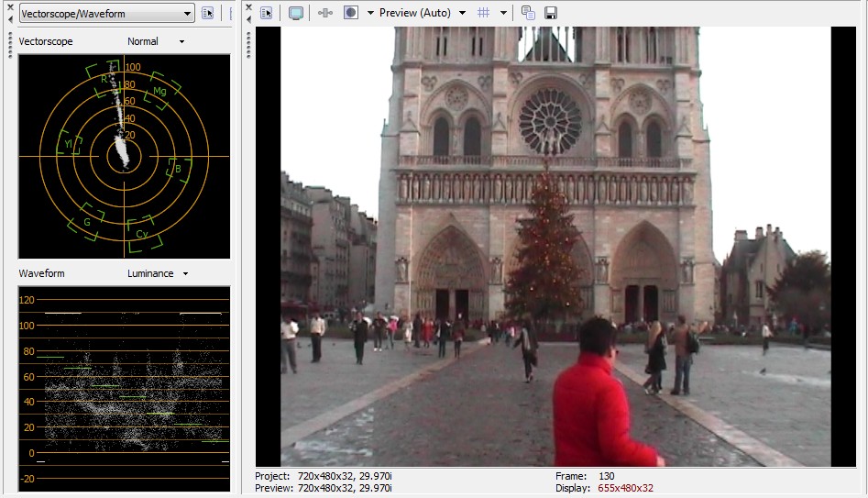Click the video preview image of the cathedral

pyautogui.click(x=555, y=247)
